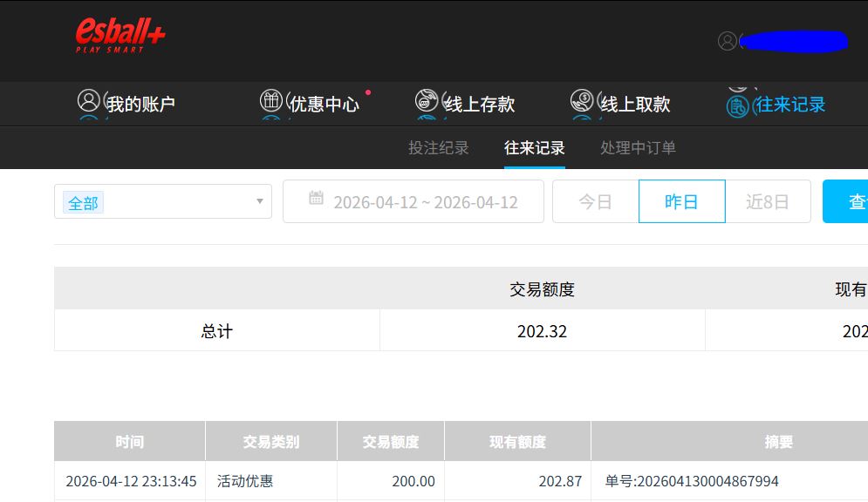Open the date range picker field
The image size is (868, 502).
425,202
